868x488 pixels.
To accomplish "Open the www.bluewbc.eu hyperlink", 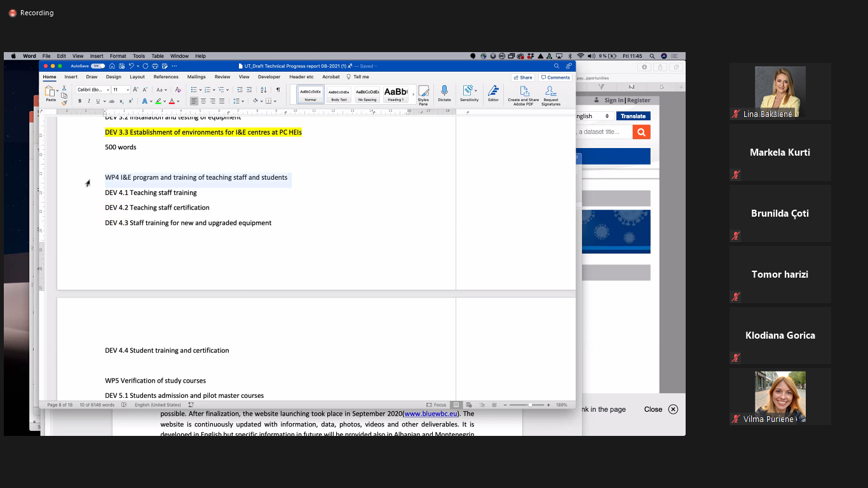I will 431,414.
